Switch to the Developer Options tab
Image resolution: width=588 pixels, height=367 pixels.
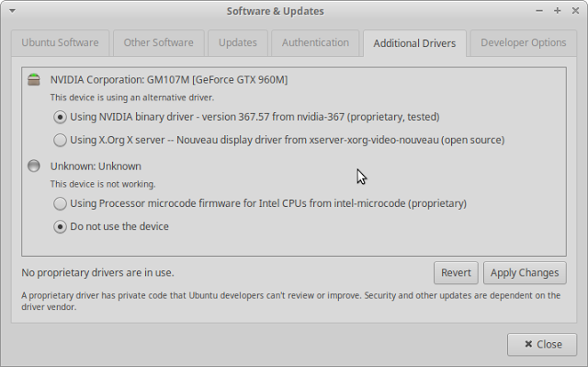[x=523, y=43]
